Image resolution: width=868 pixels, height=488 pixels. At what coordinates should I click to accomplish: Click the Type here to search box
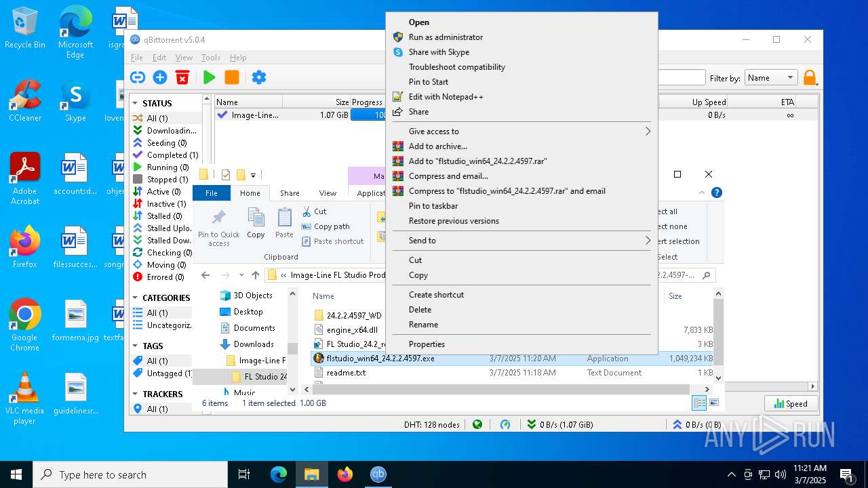point(130,474)
